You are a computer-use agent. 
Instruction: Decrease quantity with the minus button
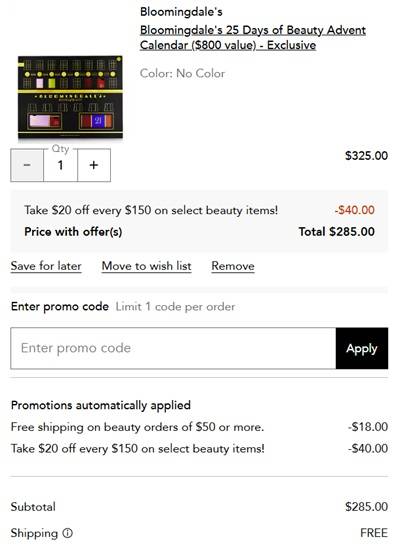coord(27,165)
